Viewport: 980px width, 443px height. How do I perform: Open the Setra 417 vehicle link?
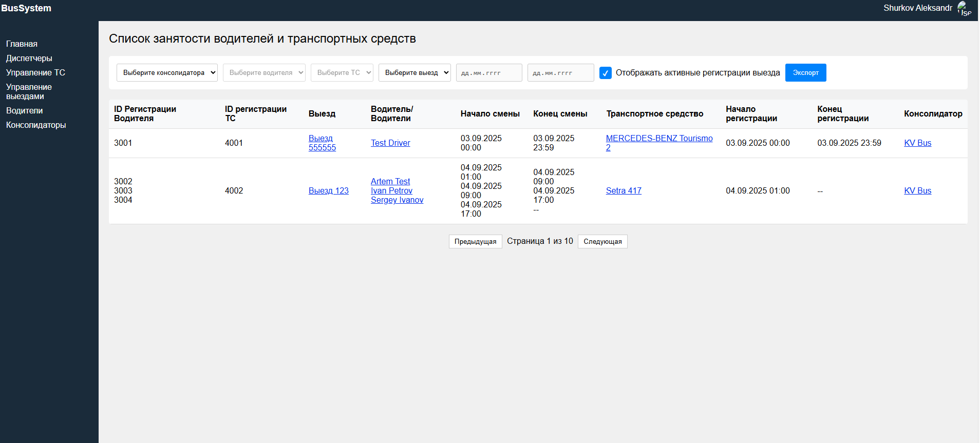click(624, 191)
